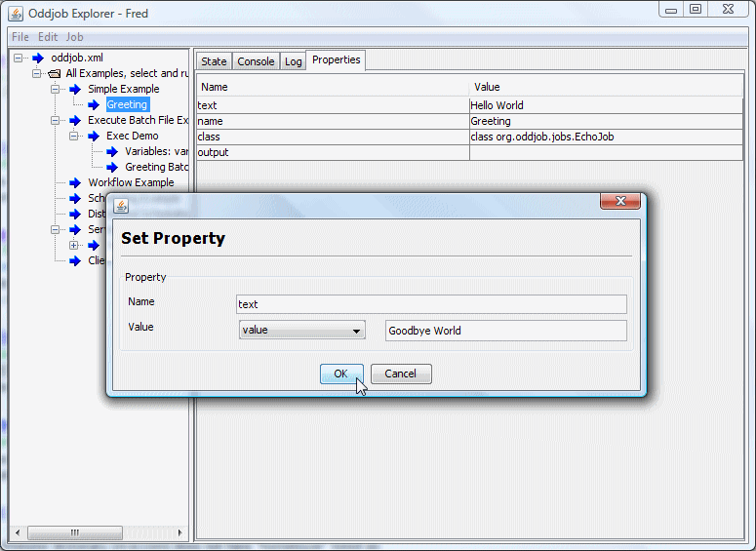Click the blue arrow icon beside Workflow Example
Screen dimensions: 756x551
coord(75,182)
